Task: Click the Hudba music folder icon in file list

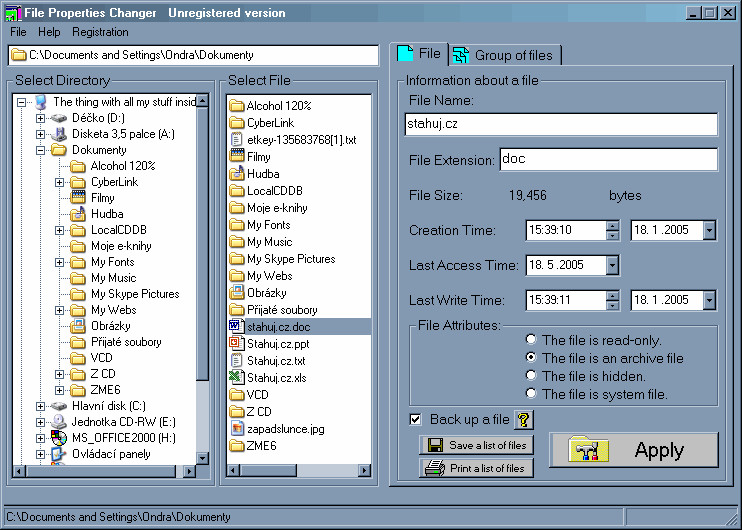Action: [x=237, y=174]
